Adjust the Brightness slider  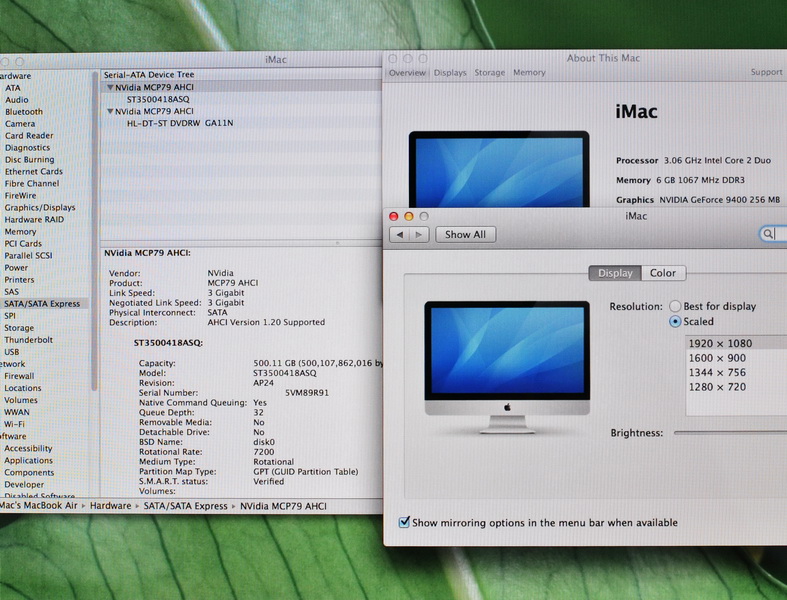[x=730, y=432]
